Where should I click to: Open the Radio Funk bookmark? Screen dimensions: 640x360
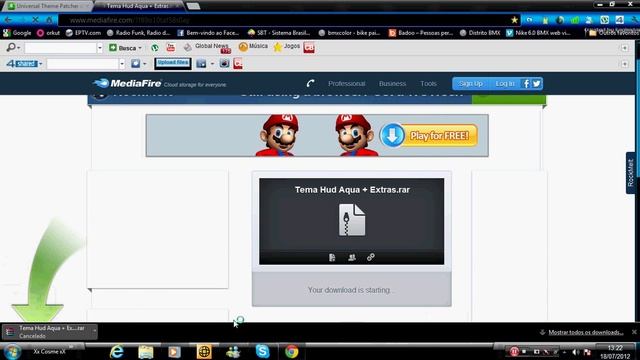click(x=139, y=33)
